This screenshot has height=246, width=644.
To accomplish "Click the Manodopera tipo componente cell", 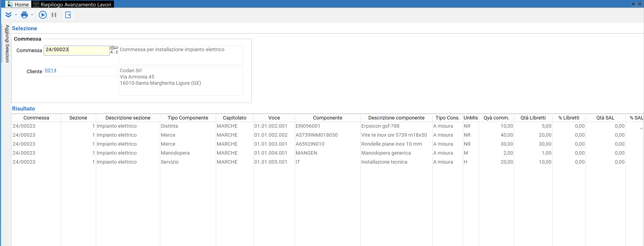I will (x=188, y=153).
